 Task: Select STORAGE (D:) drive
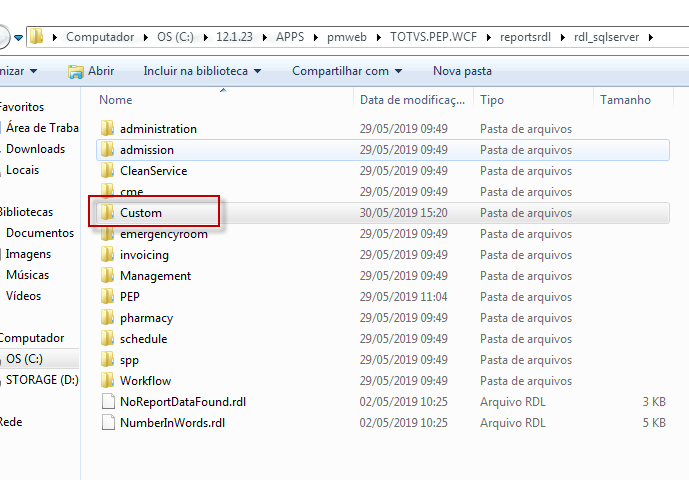click(x=42, y=380)
